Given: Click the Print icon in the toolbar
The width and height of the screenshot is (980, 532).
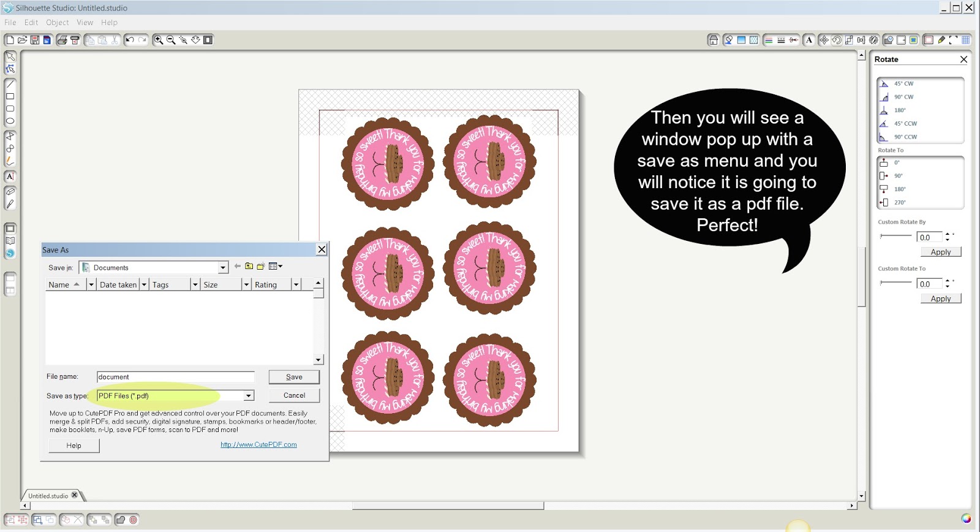Looking at the screenshot, I should coord(62,40).
